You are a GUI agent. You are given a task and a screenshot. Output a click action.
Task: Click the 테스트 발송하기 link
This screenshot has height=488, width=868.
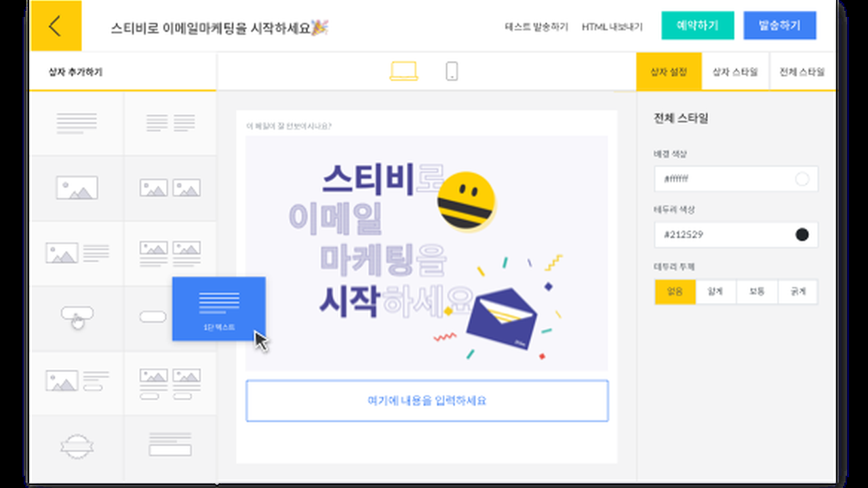click(536, 27)
